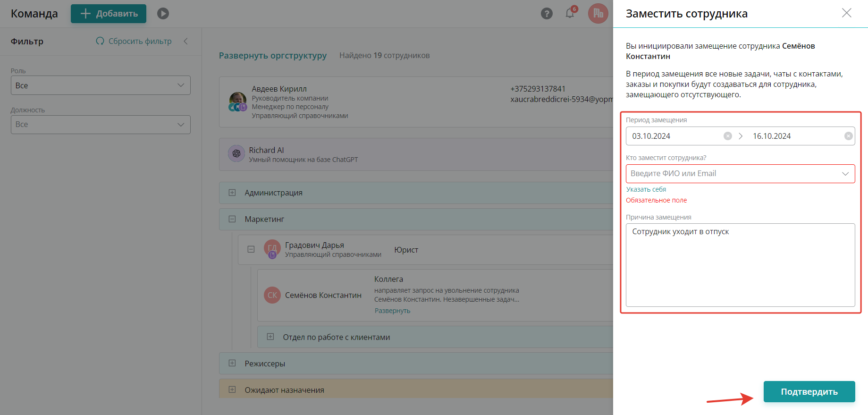
Task: Click the Администрация department label
Action: (273, 193)
